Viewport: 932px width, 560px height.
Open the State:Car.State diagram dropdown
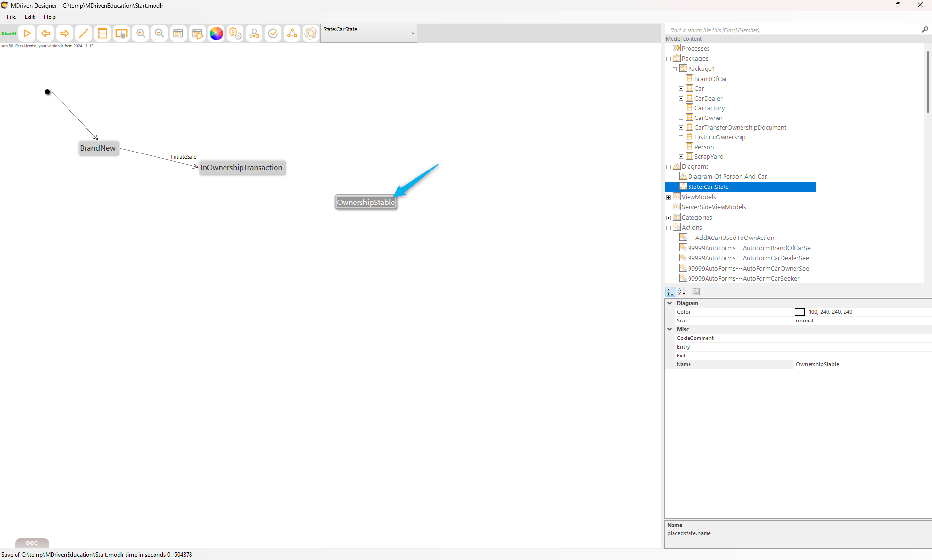click(x=413, y=33)
